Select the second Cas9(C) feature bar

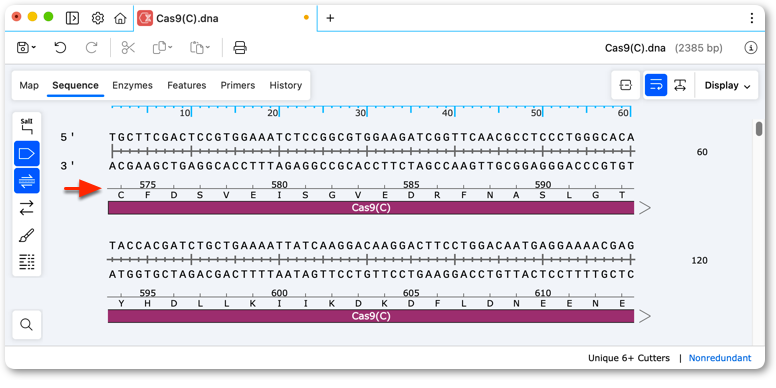coord(371,316)
